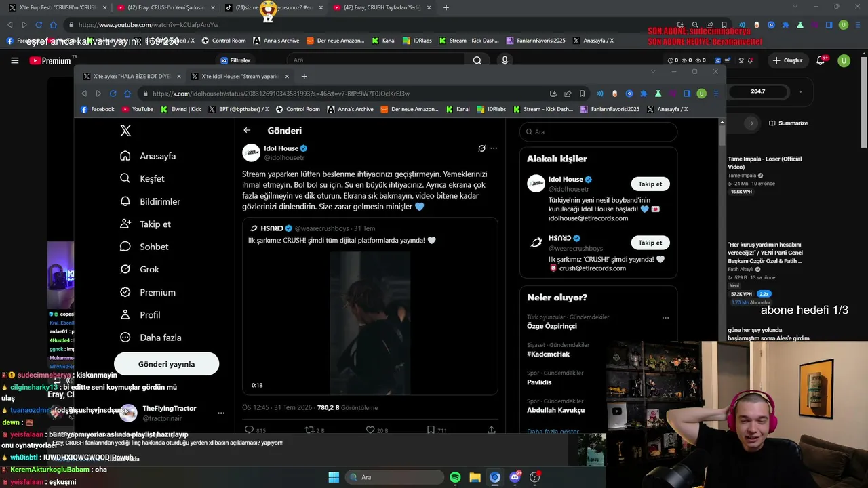Like the post with the heart icon
Screen dimensions: 868x488
(370, 430)
